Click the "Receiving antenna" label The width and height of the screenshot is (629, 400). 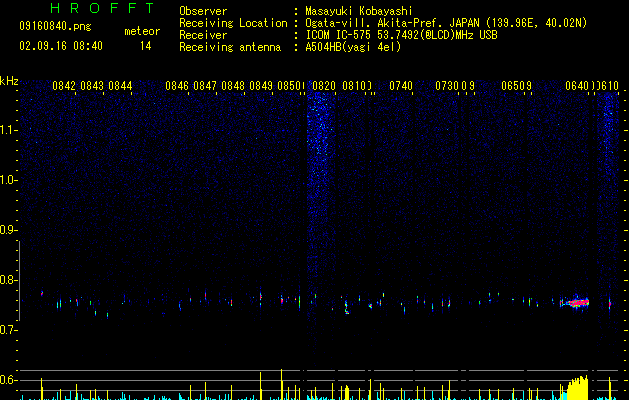pyautogui.click(x=230, y=47)
